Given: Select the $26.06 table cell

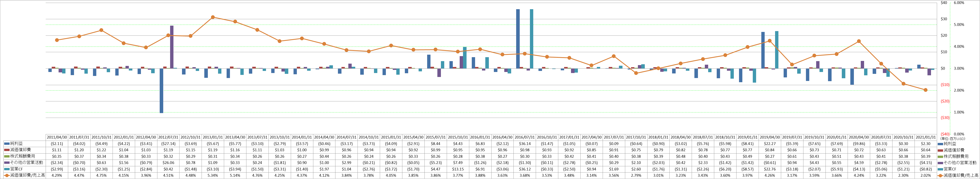Looking at the screenshot, I should coord(168,163).
